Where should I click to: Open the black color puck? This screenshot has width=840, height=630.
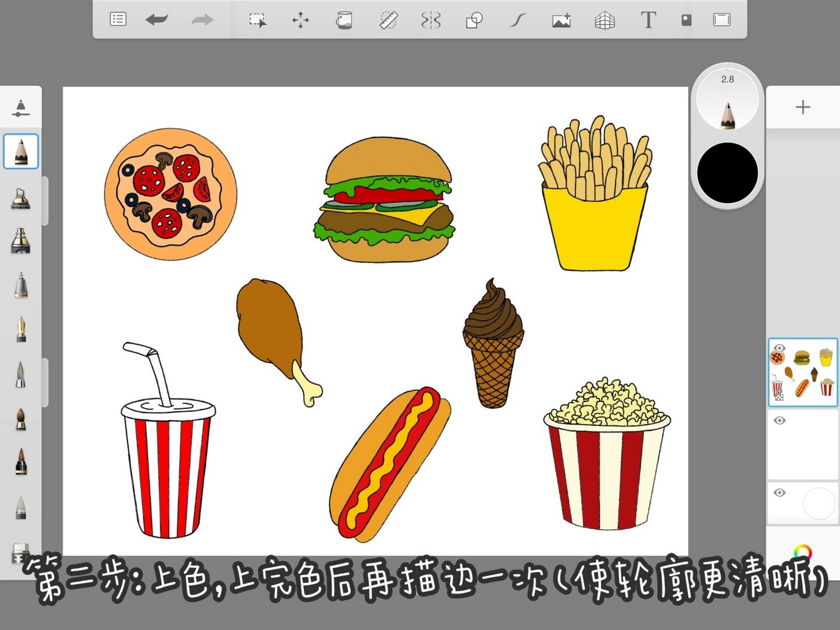[x=727, y=173]
